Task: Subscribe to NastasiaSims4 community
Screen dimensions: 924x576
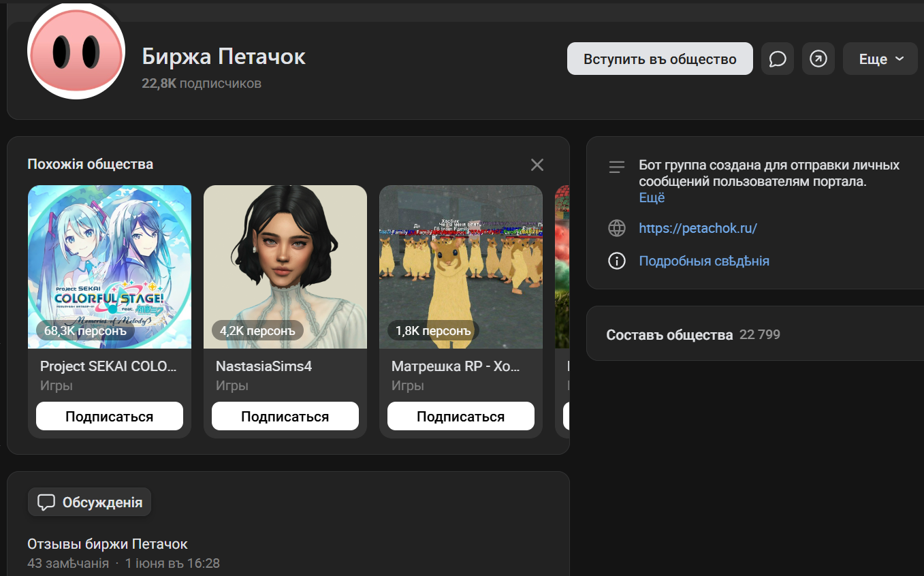Action: click(x=285, y=416)
